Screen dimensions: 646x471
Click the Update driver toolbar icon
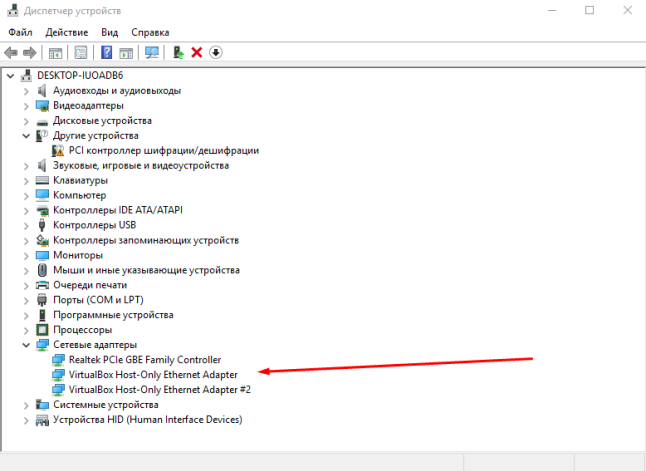(x=178, y=52)
